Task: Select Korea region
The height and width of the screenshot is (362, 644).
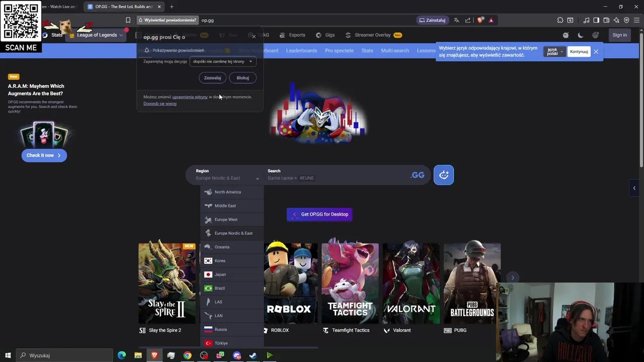Action: (x=232, y=260)
